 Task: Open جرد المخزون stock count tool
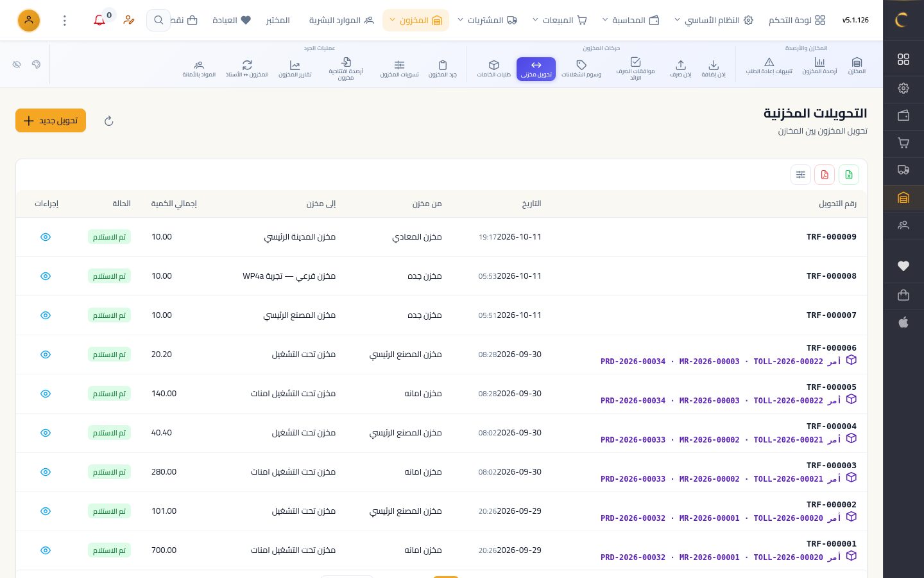coord(443,69)
